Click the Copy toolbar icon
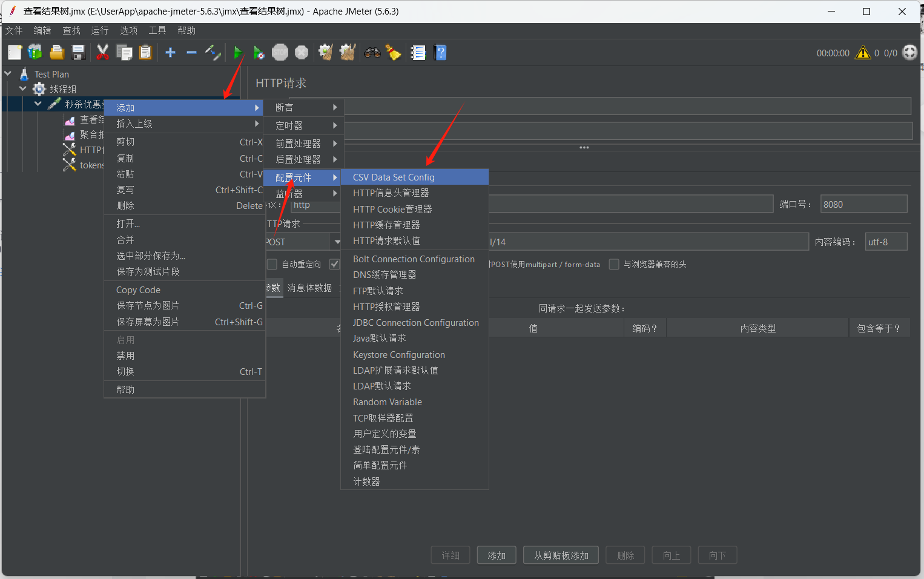 click(124, 53)
